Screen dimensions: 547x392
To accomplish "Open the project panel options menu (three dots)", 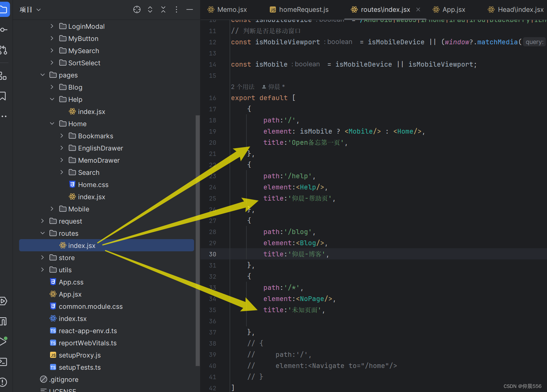I will 176,9.
